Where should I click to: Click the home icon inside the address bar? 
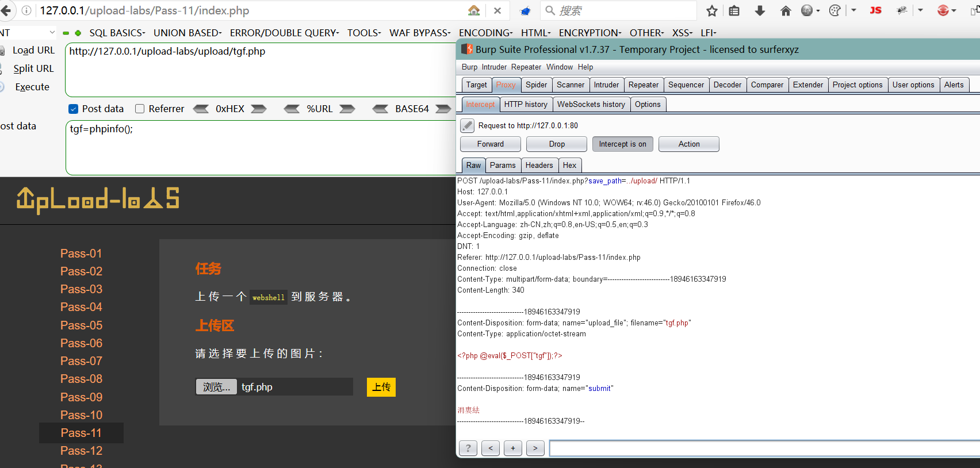[474, 10]
